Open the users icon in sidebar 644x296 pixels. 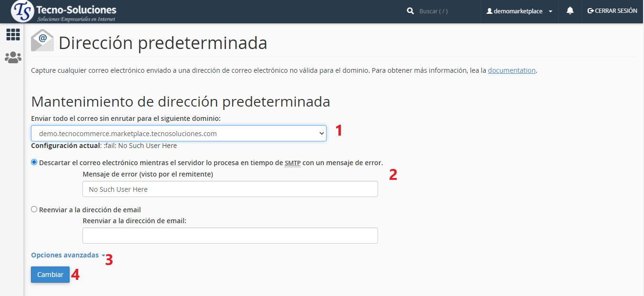click(x=13, y=58)
